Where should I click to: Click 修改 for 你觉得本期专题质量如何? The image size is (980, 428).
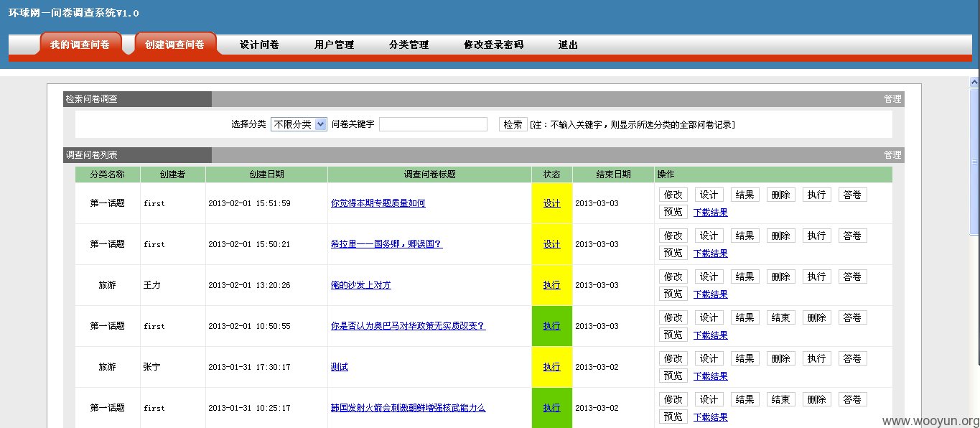coord(673,195)
